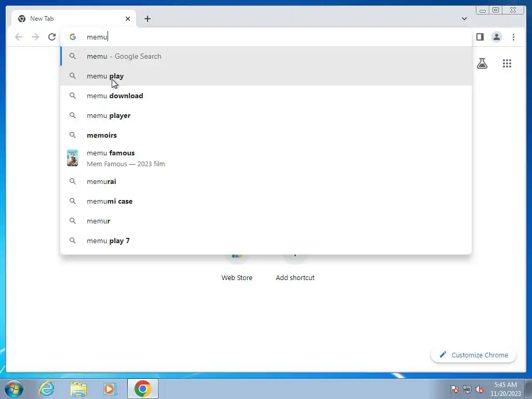The image size is (532, 399).
Task: Select 'memu download' suggestion
Action: click(266, 96)
